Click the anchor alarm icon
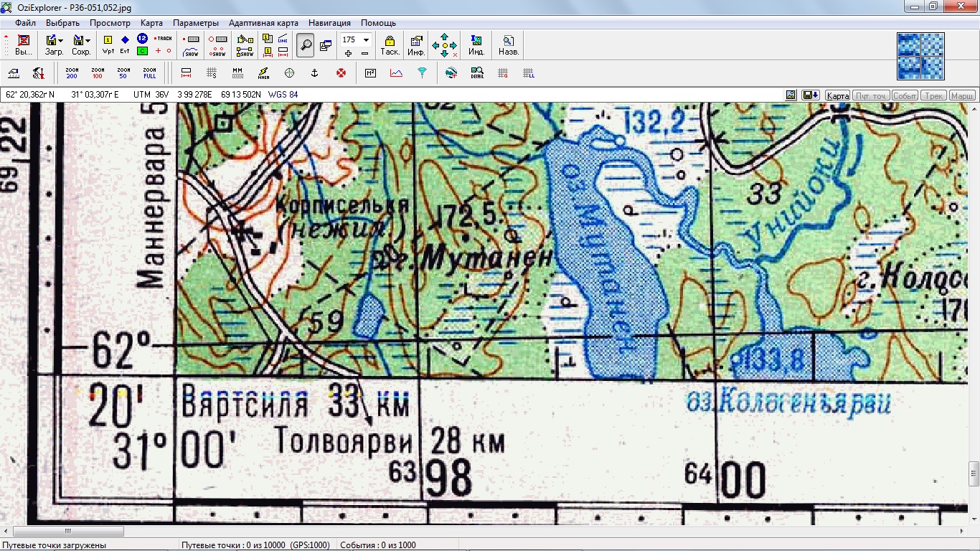980x551 pixels. [314, 73]
